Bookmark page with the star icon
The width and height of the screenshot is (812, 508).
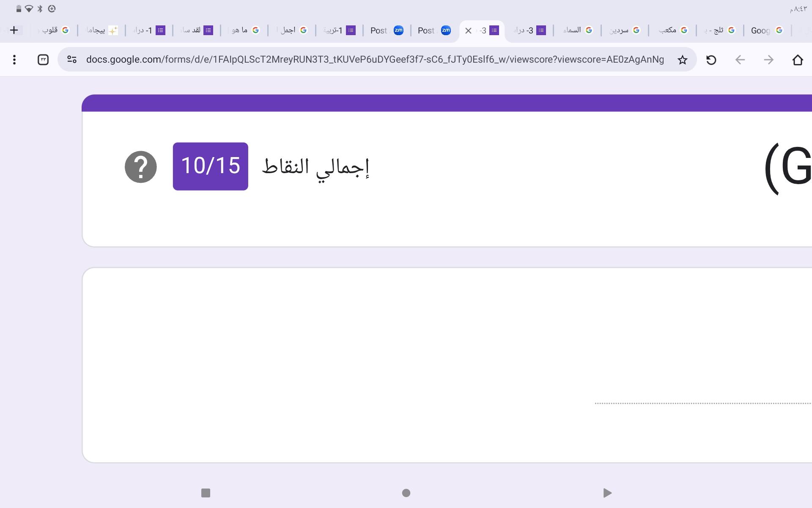[682, 60]
